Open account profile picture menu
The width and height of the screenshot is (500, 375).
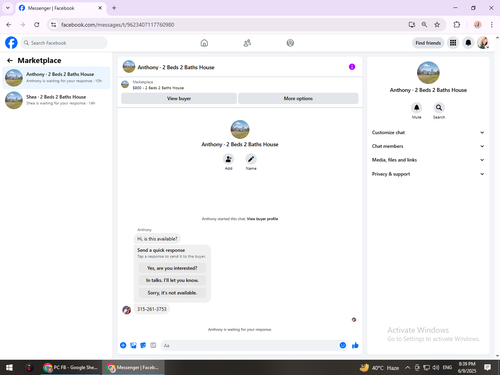point(483,43)
